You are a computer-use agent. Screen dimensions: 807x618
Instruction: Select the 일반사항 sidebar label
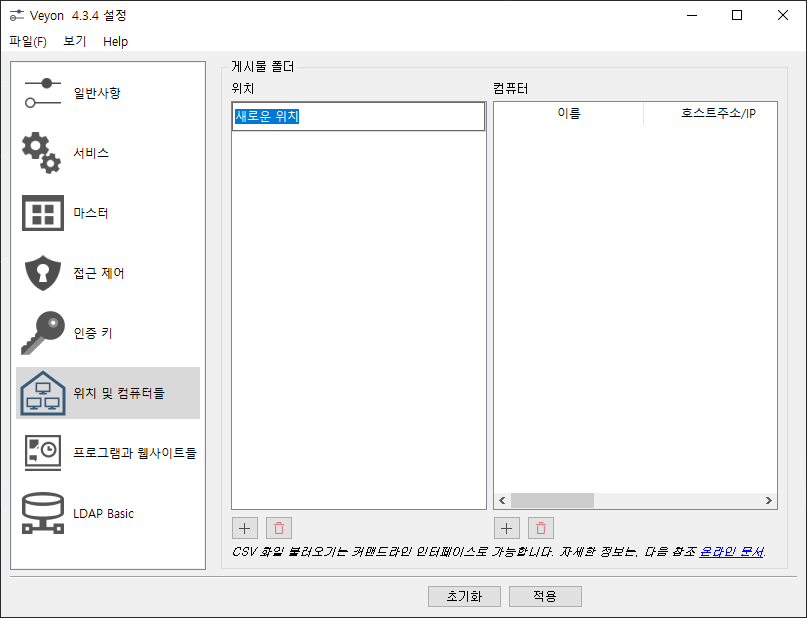point(97,93)
